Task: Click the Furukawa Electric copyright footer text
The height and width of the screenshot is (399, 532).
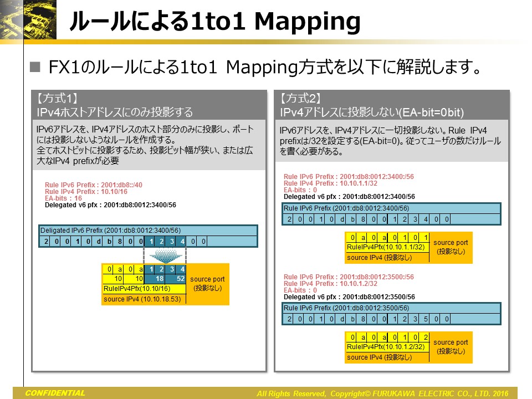Action: 382,393
